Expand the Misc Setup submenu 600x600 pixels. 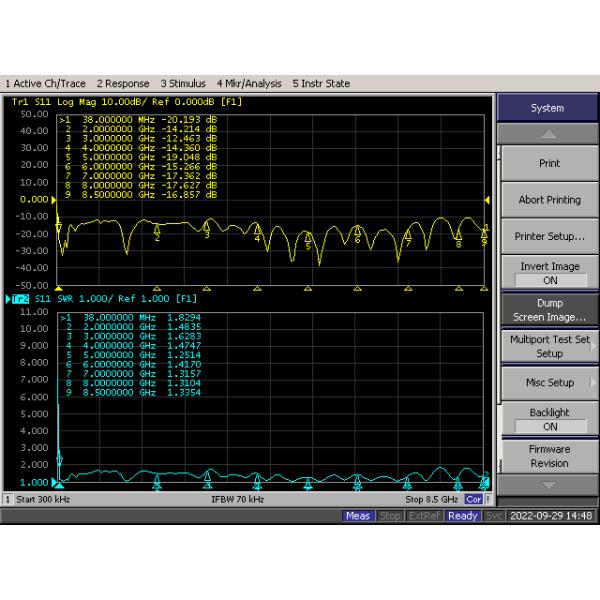point(548,383)
